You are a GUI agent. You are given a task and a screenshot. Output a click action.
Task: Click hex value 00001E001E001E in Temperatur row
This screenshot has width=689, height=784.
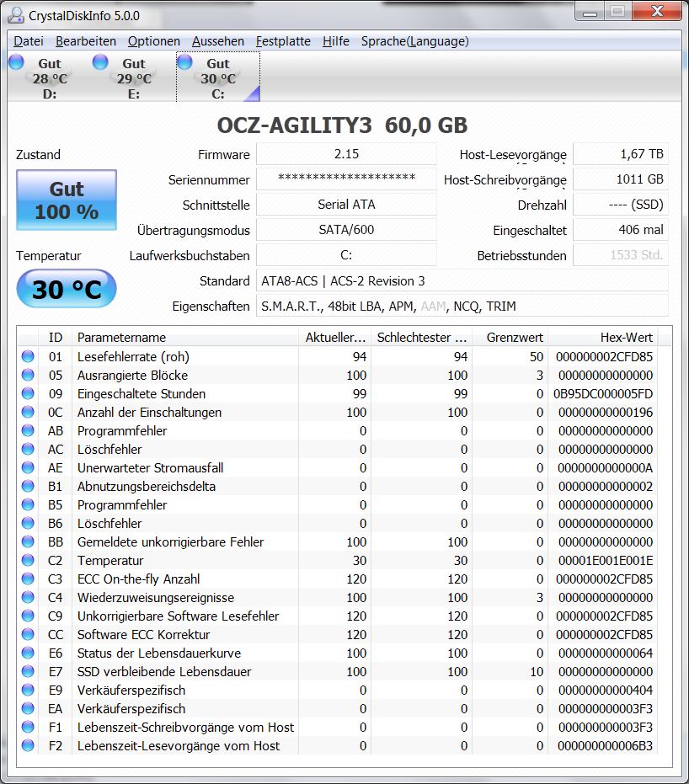tap(606, 561)
